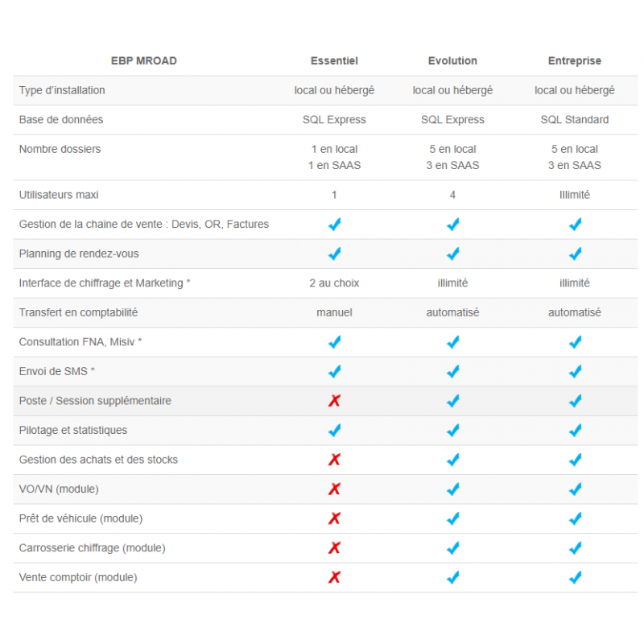Viewport: 644px width, 644px height.
Task: Click the red X for Essentiel Vente comptoir
Action: coord(334,577)
